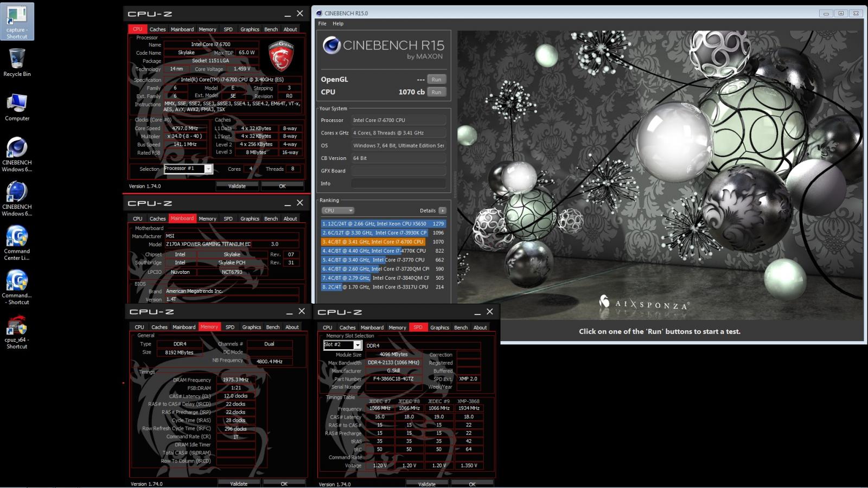Click Validate in the SPD CPU-Z window
Viewport: 868px width, 488px height.
point(427,484)
